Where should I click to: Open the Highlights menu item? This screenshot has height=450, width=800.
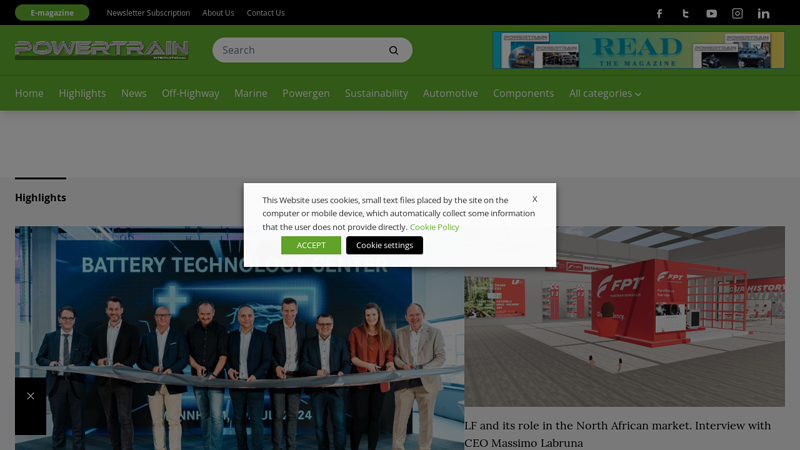pyautogui.click(x=82, y=93)
